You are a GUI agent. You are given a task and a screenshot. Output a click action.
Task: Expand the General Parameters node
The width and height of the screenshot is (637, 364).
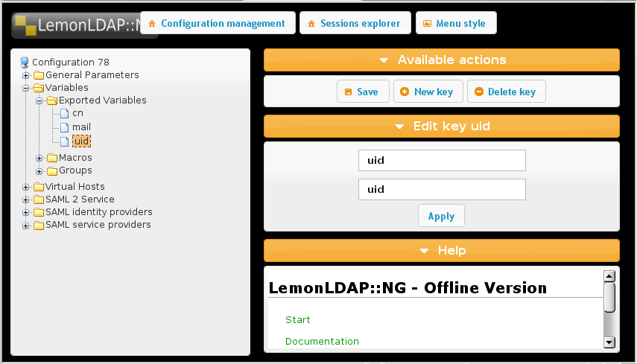pyautogui.click(x=25, y=75)
